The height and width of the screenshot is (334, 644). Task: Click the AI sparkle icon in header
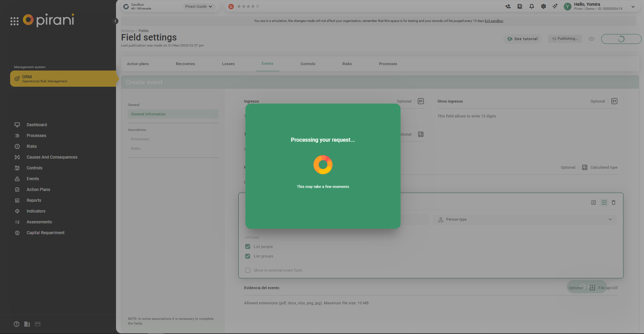(555, 6)
